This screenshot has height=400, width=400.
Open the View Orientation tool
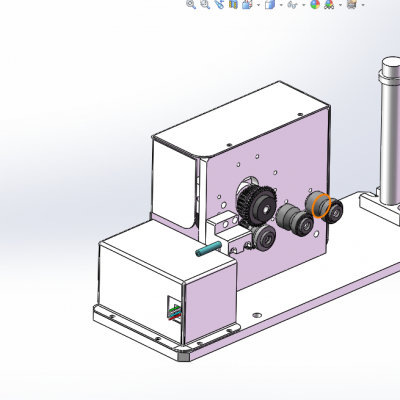point(247,4)
